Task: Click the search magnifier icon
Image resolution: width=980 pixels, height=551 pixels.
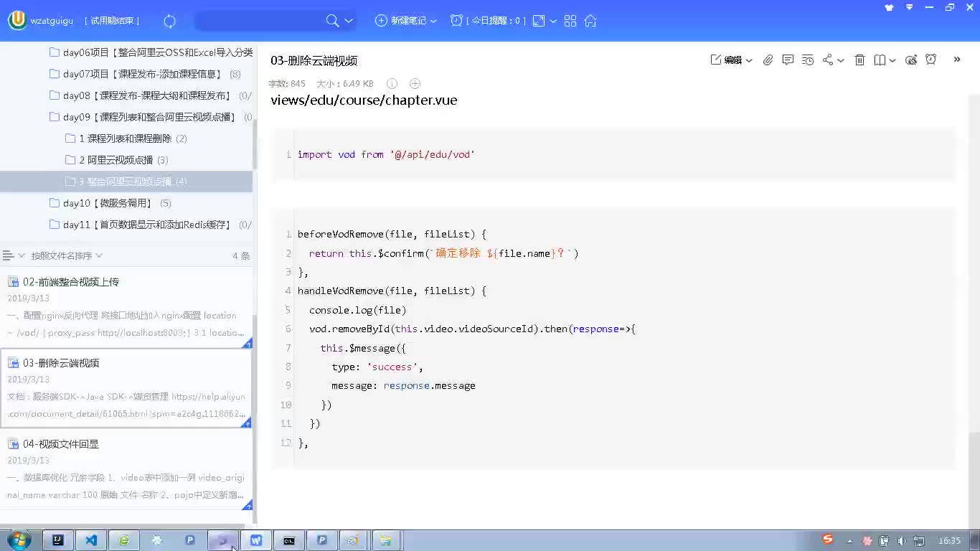Action: [x=332, y=21]
